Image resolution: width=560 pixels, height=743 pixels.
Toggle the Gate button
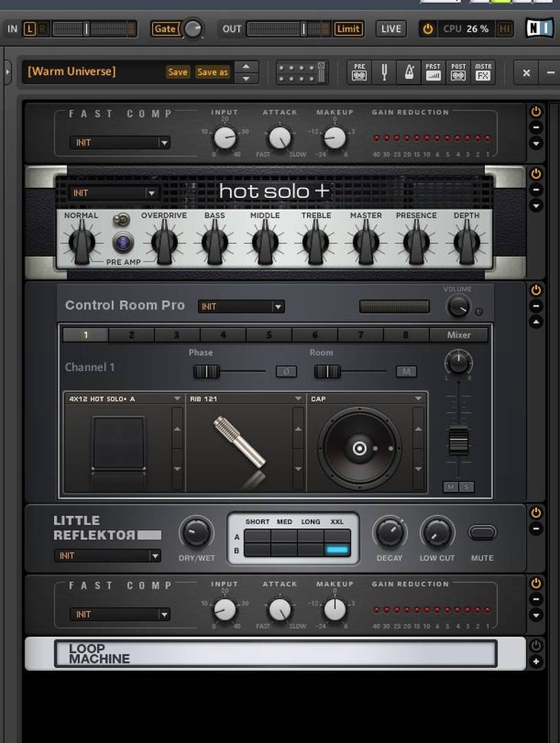click(165, 29)
